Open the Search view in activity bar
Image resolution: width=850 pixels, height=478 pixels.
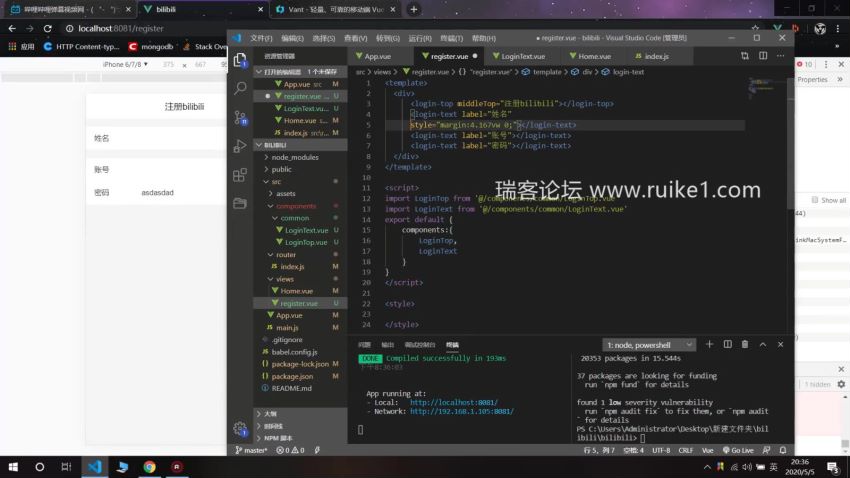click(x=240, y=88)
